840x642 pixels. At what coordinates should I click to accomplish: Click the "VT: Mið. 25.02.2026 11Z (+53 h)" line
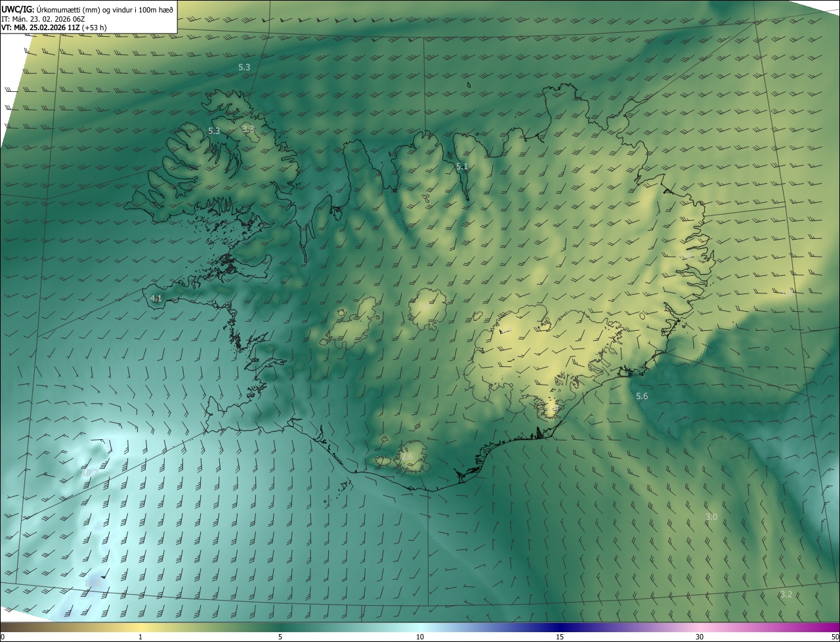pyautogui.click(x=55, y=28)
